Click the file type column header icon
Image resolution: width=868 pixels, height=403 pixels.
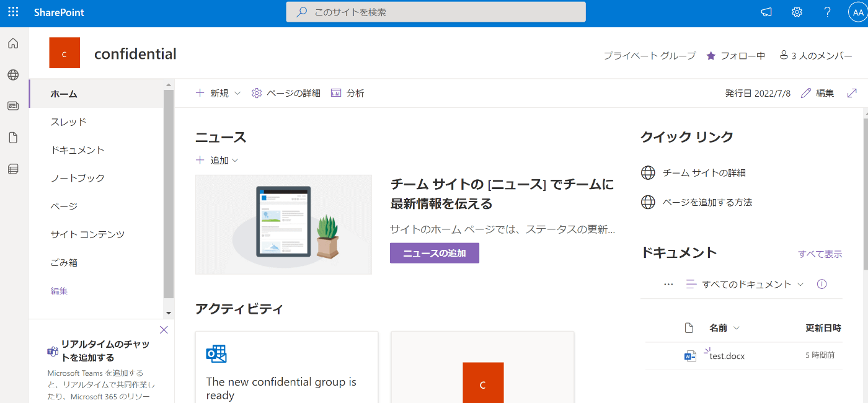tap(688, 328)
